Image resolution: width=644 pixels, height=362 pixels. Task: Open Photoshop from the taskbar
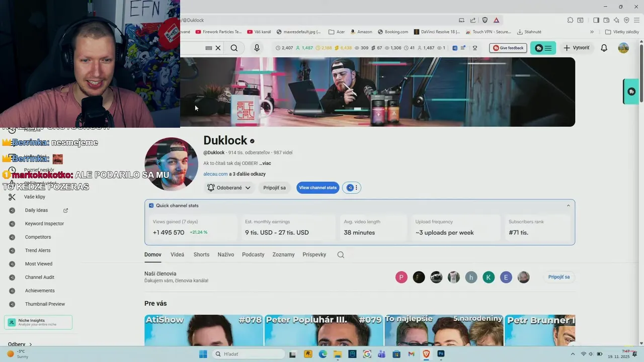click(441, 354)
